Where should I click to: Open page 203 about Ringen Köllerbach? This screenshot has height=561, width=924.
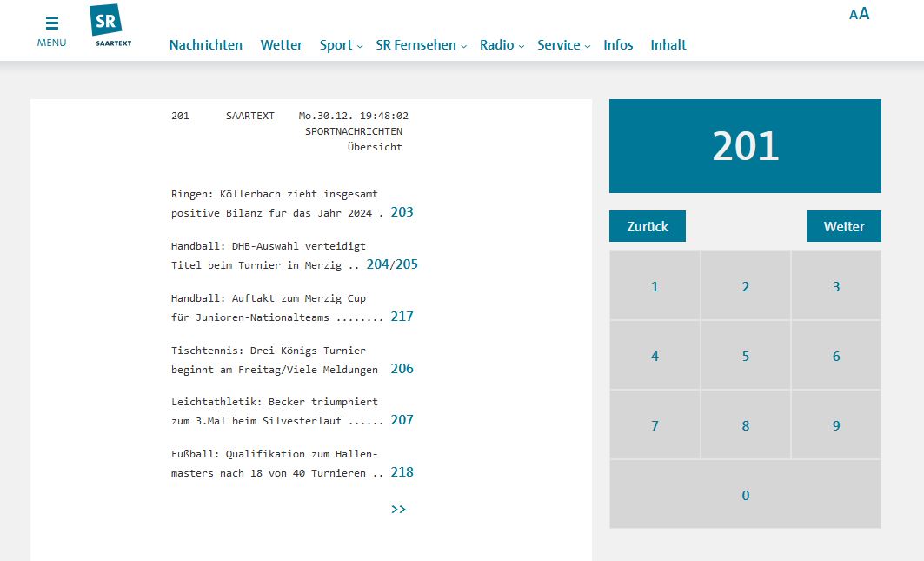click(402, 212)
